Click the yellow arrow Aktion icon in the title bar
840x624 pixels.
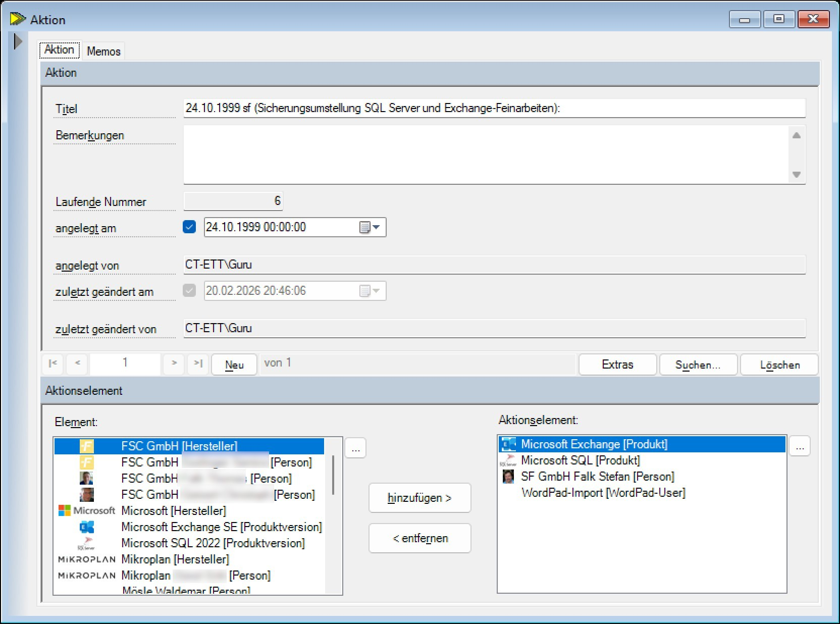(x=18, y=18)
